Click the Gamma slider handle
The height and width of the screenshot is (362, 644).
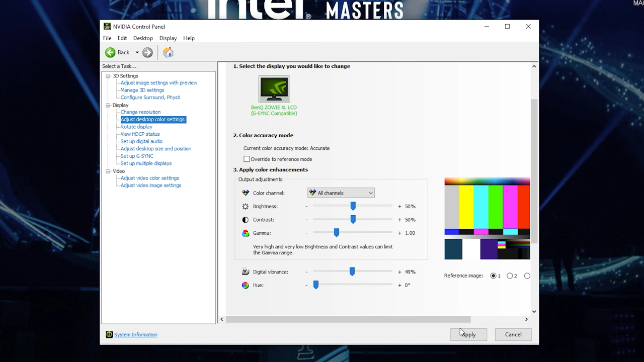point(337,232)
